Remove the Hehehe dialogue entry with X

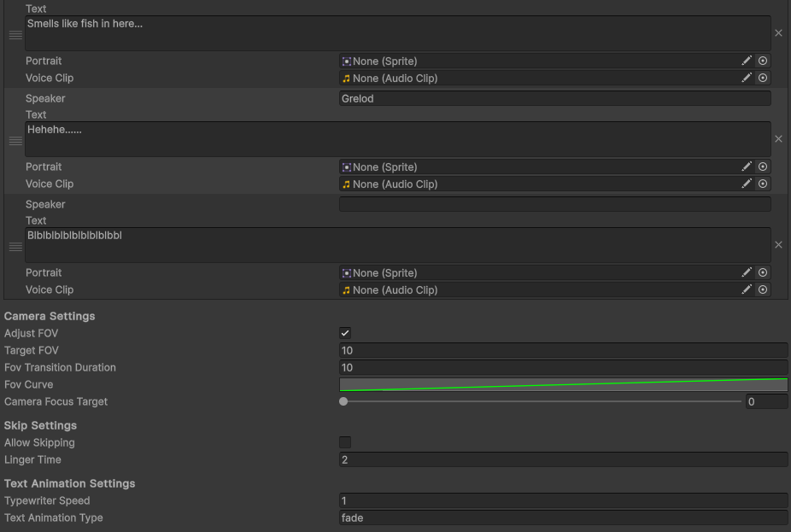click(x=778, y=138)
